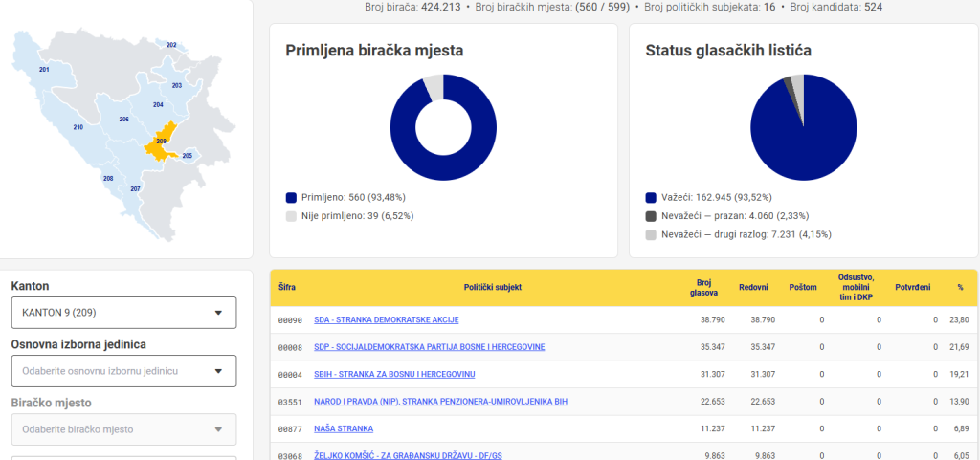Select canton 203 on the map
980x460 pixels.
[177, 85]
